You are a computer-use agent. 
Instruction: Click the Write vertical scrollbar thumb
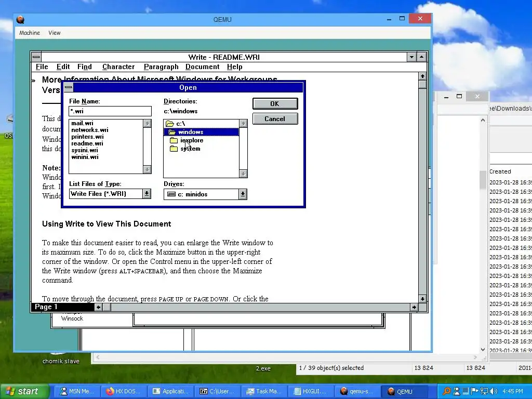point(422,84)
